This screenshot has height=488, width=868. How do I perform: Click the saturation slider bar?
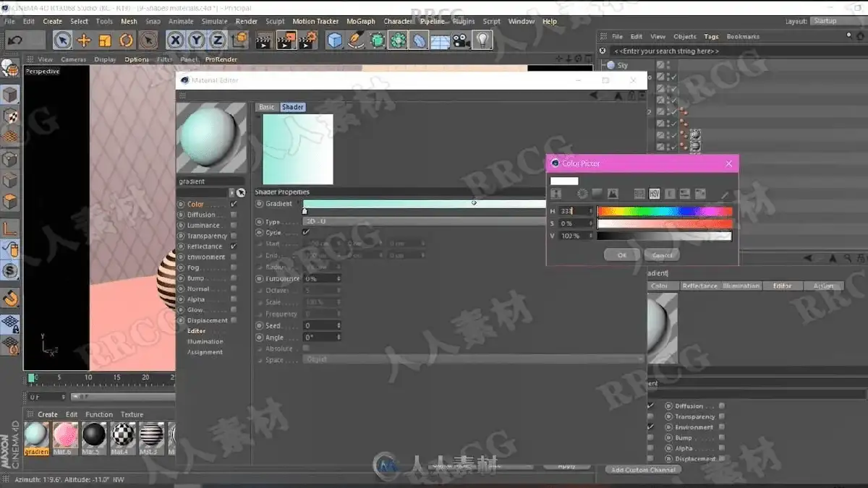pos(665,224)
